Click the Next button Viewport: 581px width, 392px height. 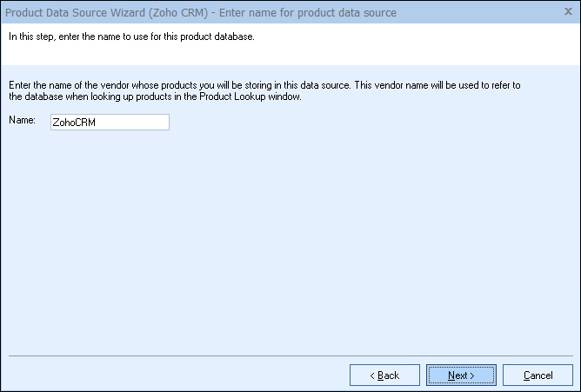point(461,375)
